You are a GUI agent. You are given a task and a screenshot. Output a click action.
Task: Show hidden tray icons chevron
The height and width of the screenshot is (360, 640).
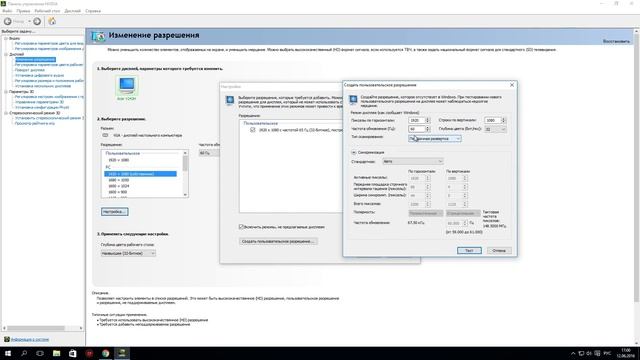573,353
